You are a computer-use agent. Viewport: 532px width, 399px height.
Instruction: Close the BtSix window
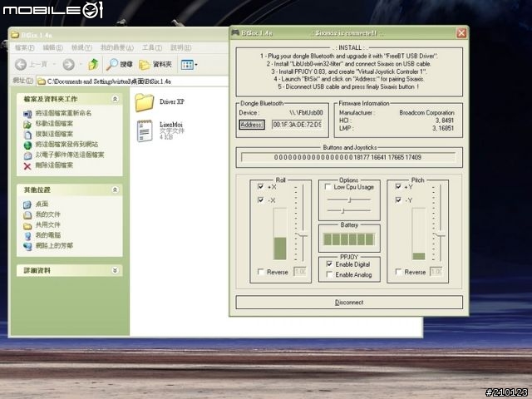[x=461, y=33]
